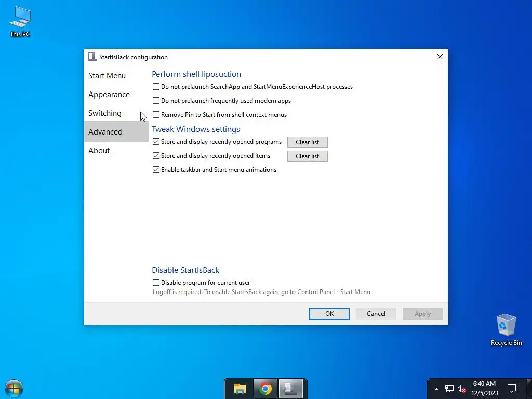The height and width of the screenshot is (399, 532).
Task: Click the StartIsBack title bar icon
Action: coord(92,57)
